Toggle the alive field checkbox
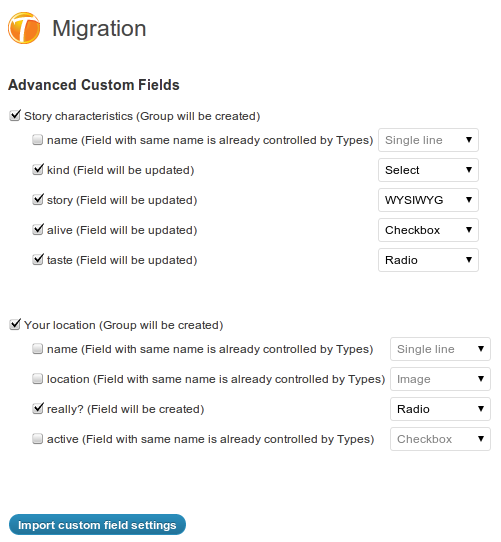The image size is (501, 542). point(37,230)
